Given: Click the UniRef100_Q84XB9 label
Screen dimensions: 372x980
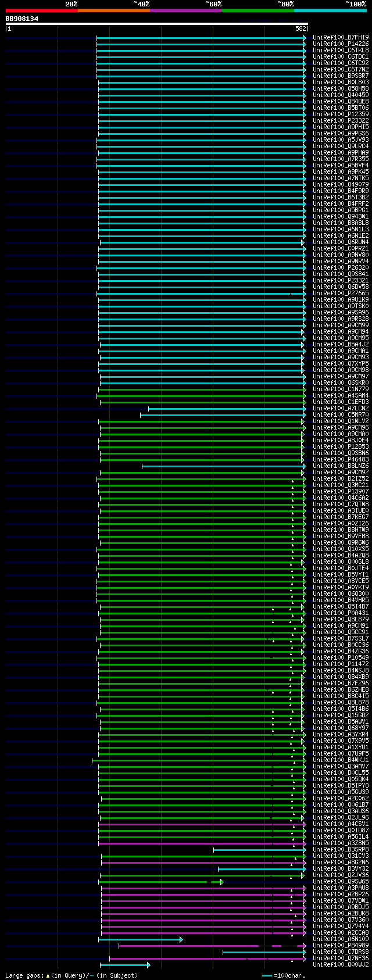Looking at the screenshot, I should 341,677.
